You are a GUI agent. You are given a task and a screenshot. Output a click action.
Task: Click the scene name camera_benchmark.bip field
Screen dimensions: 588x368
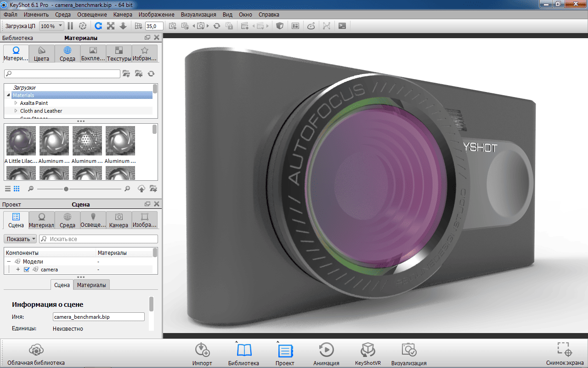click(x=99, y=317)
